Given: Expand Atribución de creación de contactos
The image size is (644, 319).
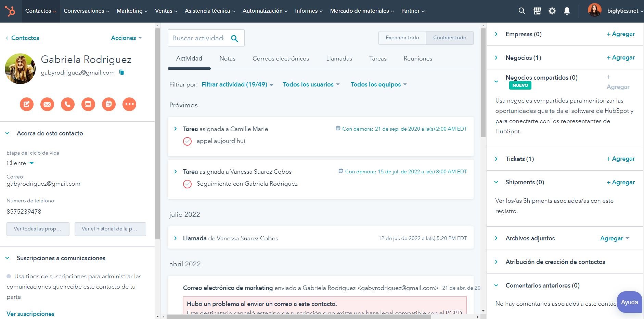Looking at the screenshot, I should point(496,262).
